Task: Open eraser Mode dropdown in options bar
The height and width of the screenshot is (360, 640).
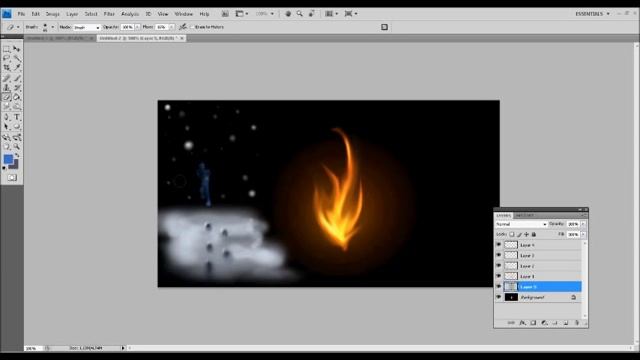Action: [x=87, y=27]
